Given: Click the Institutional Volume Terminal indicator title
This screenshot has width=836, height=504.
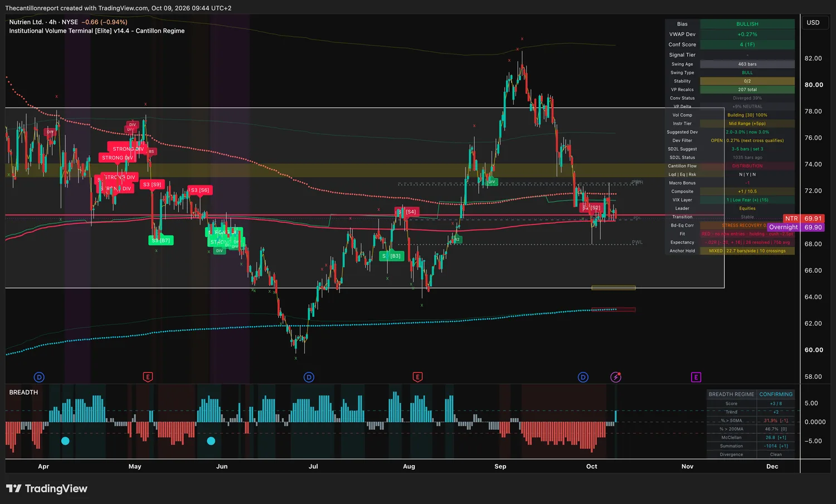Looking at the screenshot, I should (x=96, y=31).
